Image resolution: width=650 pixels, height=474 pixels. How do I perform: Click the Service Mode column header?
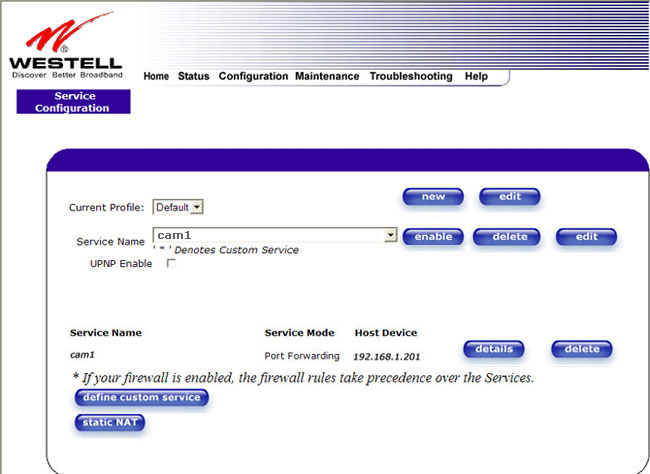299,333
